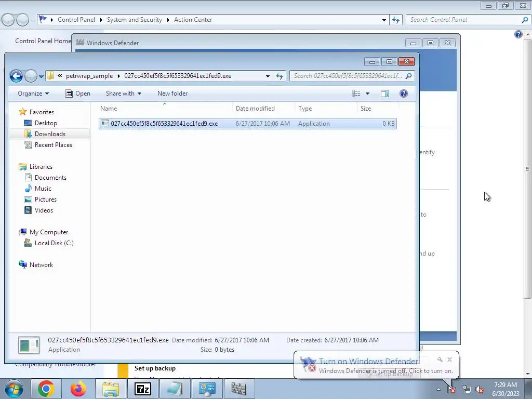Create a New folder
532x399 pixels.
[172, 94]
